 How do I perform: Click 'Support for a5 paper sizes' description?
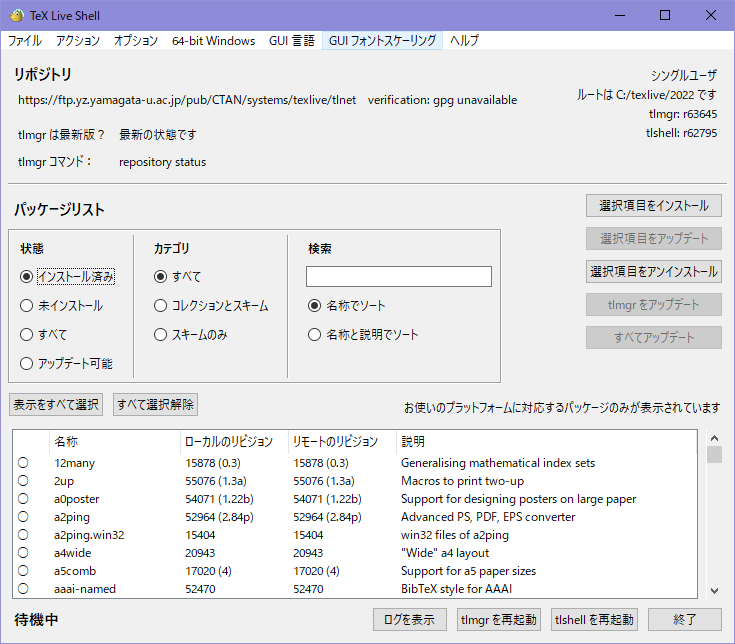pyautogui.click(x=468, y=571)
